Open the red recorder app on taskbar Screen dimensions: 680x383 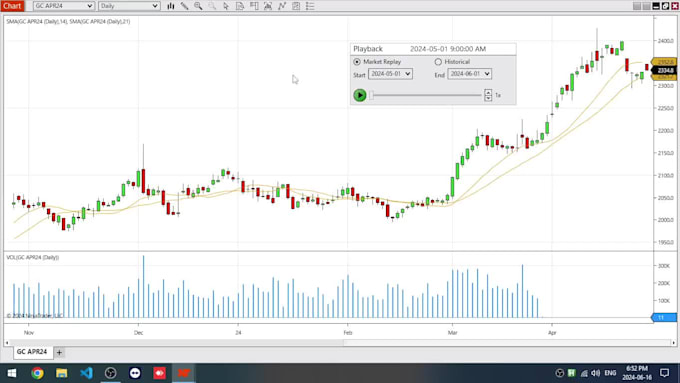click(x=159, y=373)
